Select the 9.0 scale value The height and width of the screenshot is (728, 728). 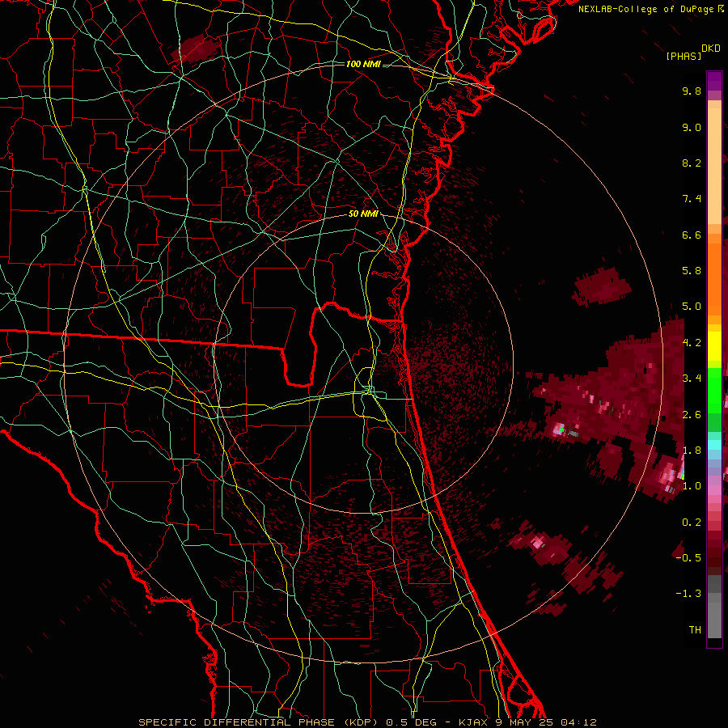coord(692,127)
